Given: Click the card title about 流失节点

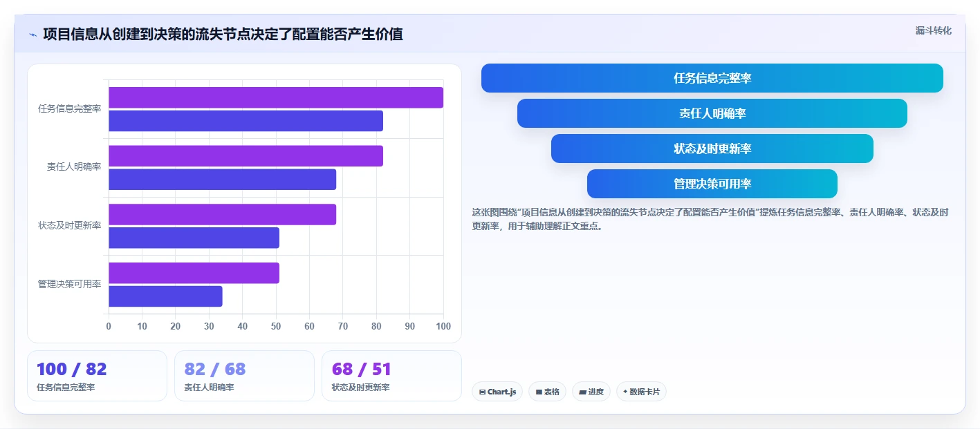Looking at the screenshot, I should (223, 34).
